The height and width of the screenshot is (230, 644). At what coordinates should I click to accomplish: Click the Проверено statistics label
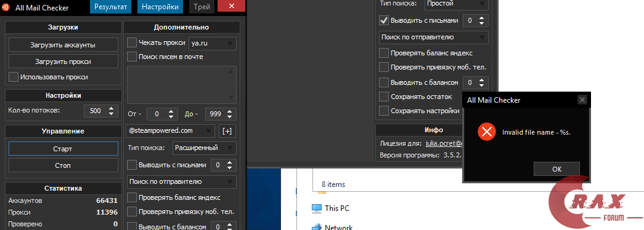coord(25,224)
